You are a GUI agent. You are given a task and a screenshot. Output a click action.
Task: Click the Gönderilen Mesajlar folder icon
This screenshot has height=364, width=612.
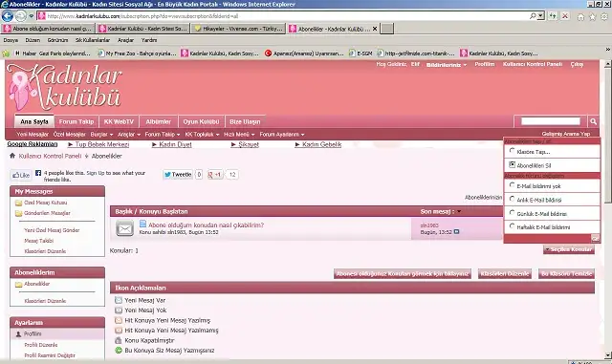tap(18, 213)
